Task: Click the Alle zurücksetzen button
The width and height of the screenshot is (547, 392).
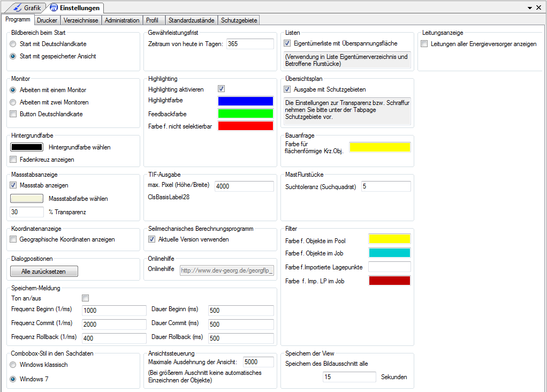Action: (44, 272)
